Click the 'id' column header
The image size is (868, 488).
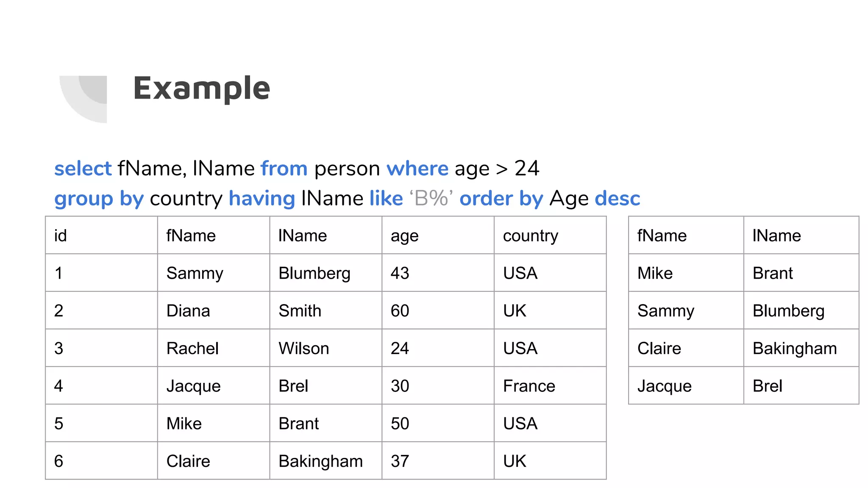pyautogui.click(x=61, y=236)
